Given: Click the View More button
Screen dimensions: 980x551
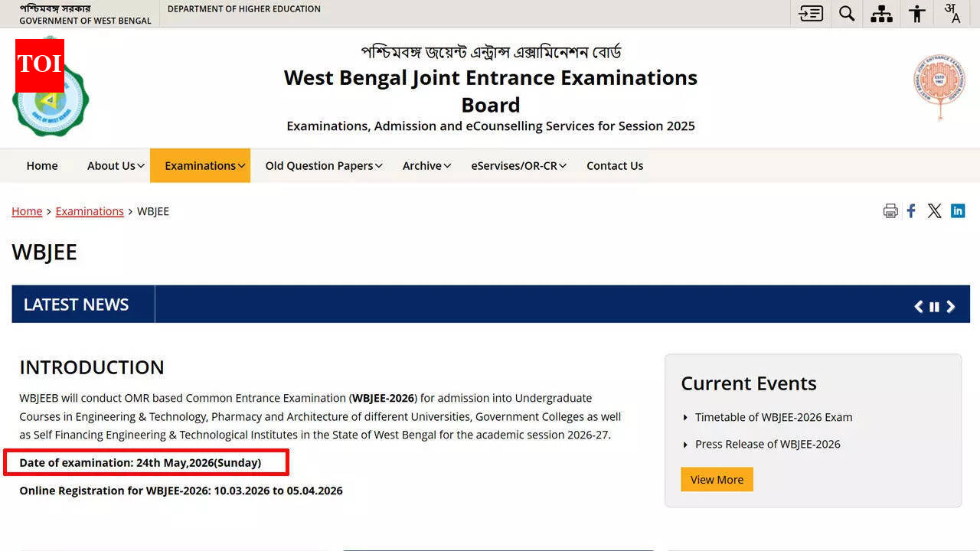Looking at the screenshot, I should click(717, 479).
